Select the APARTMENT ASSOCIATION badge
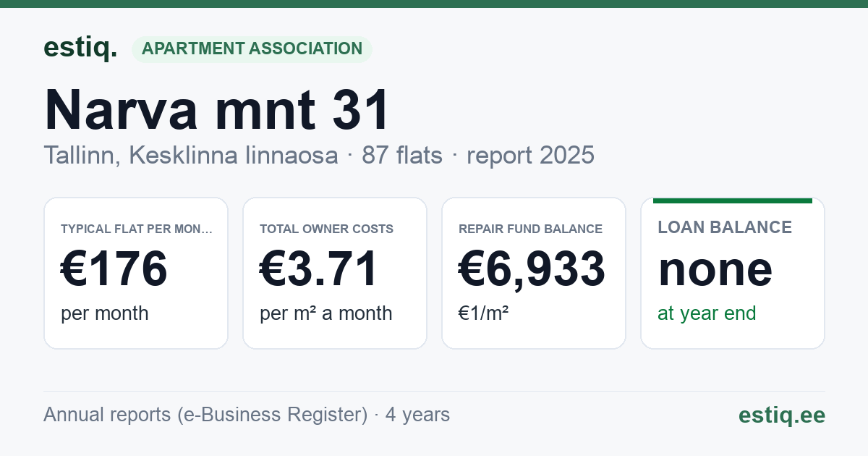 (x=252, y=49)
